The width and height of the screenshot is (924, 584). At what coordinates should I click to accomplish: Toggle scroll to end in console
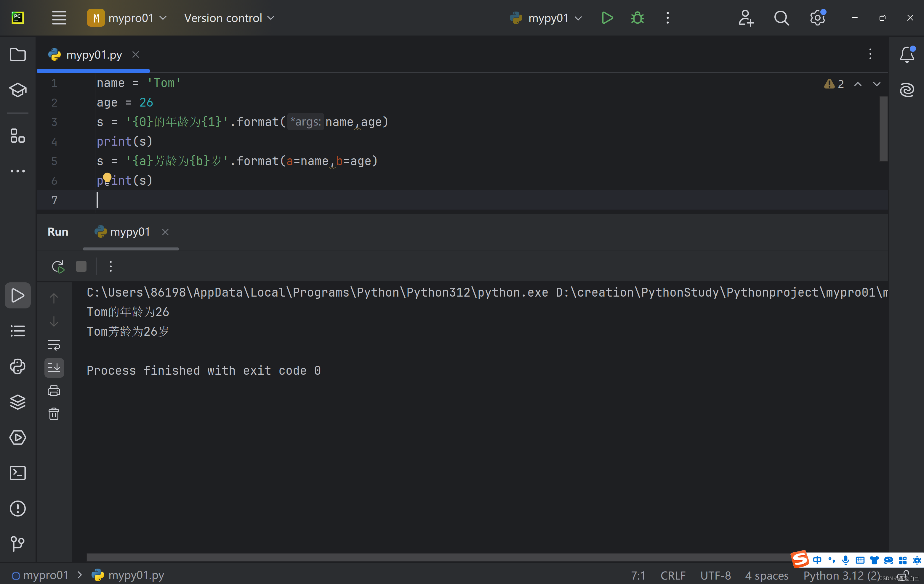[54, 368]
